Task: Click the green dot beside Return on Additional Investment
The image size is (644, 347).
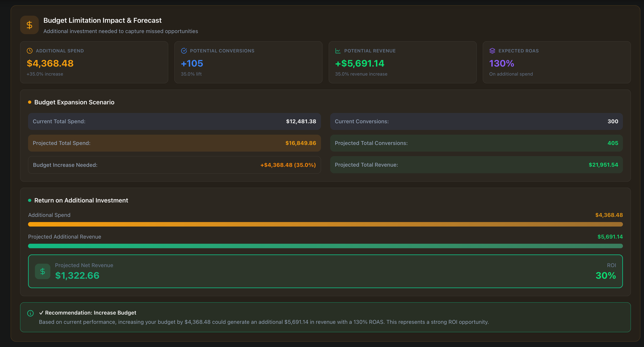Action: 30,200
